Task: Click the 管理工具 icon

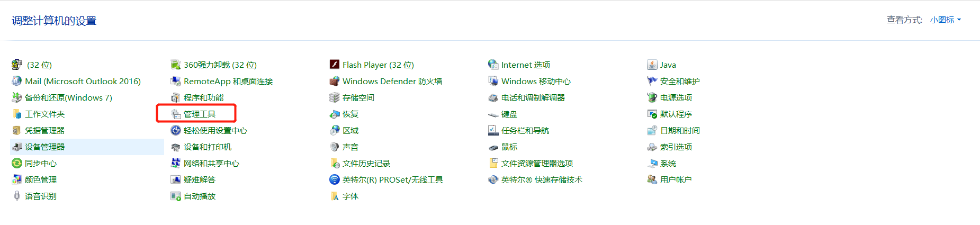Action: click(x=176, y=114)
